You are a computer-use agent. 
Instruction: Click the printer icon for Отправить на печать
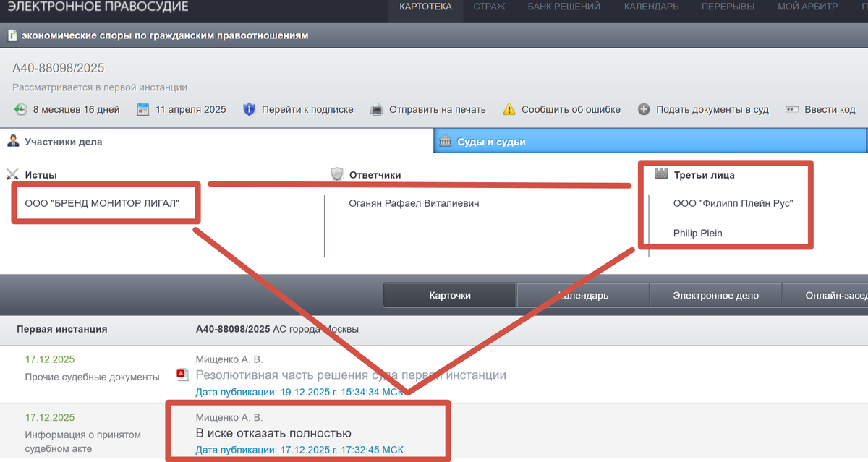[377, 110]
